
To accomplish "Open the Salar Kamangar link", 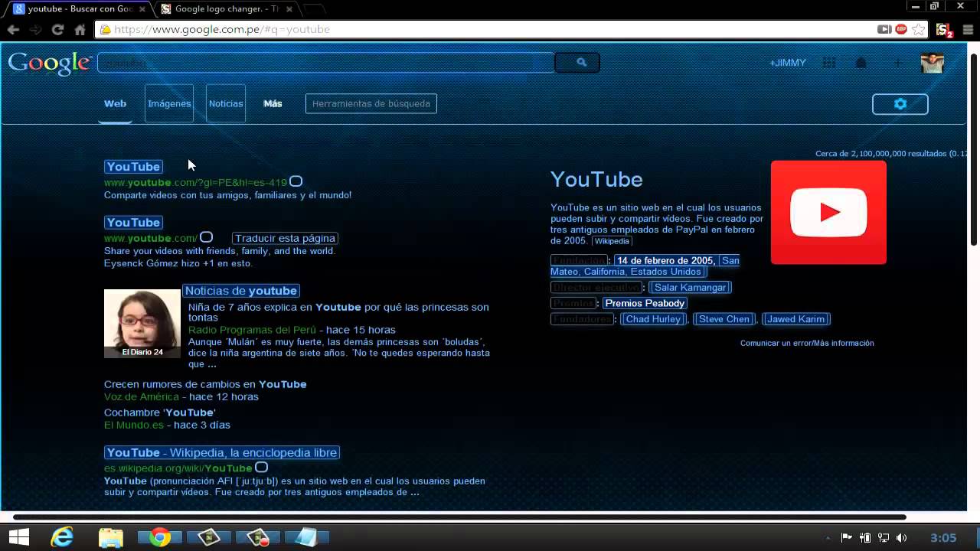I will (x=690, y=288).
